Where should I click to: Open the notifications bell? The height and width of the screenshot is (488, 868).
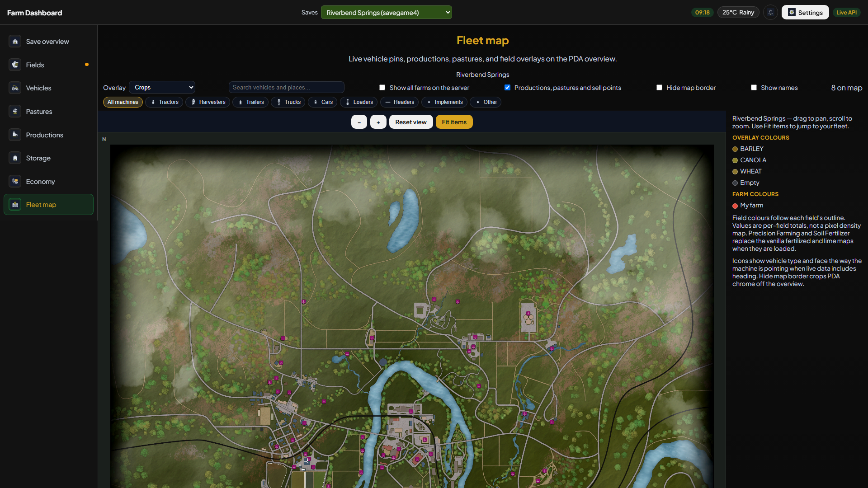click(771, 13)
